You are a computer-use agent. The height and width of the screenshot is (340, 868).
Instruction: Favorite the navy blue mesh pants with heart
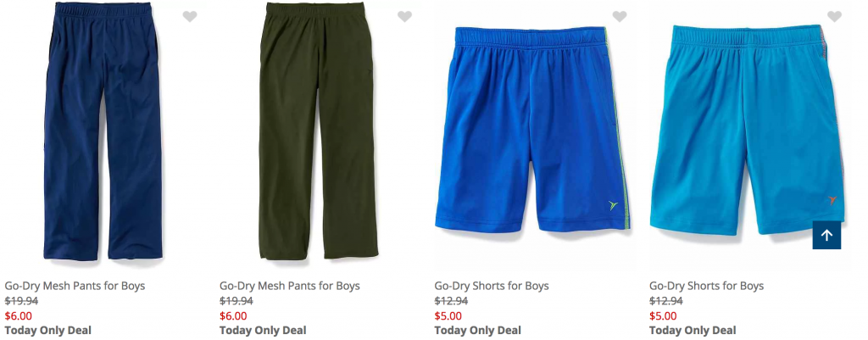190,17
